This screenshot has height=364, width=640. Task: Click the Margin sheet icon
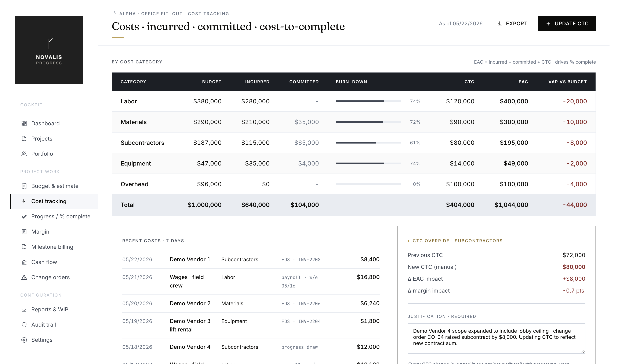coord(24,232)
